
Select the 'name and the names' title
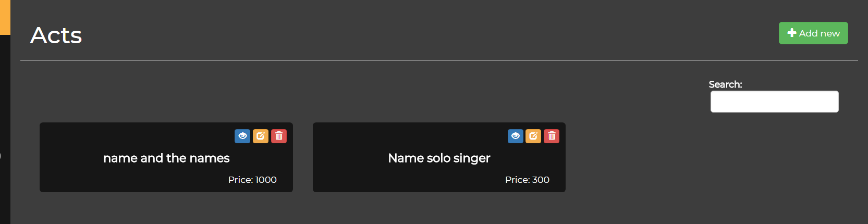[x=166, y=158]
